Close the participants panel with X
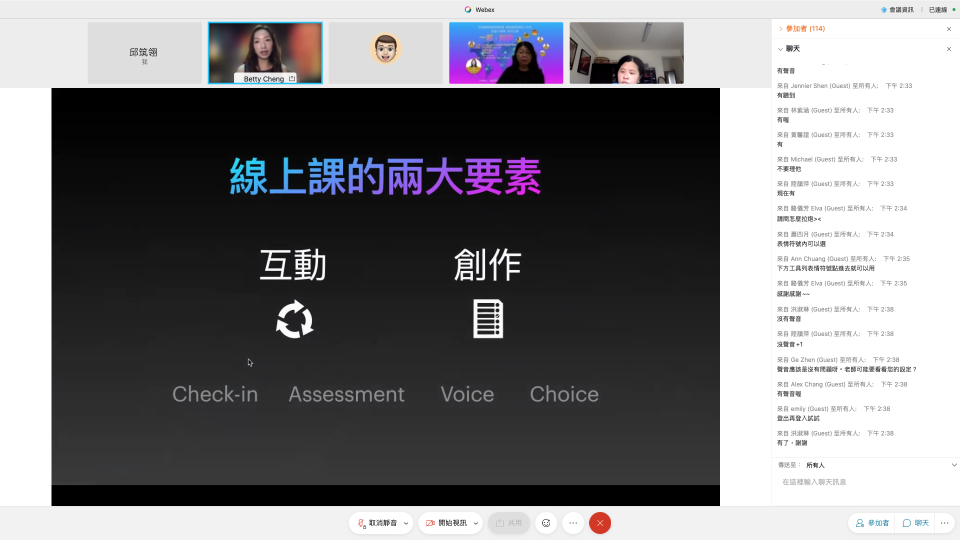The height and width of the screenshot is (540, 960). click(949, 29)
